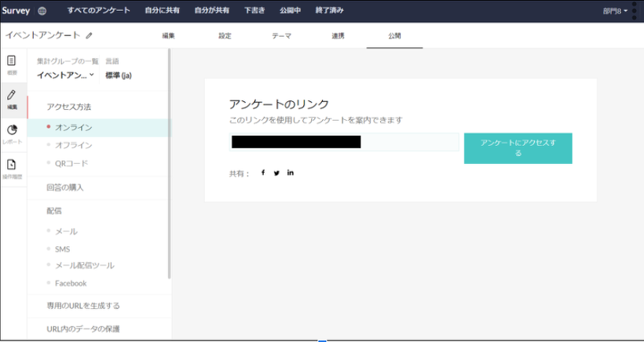Screen dimensions: 644x342
Task: Share survey link via Twitter icon
Action: (276, 173)
